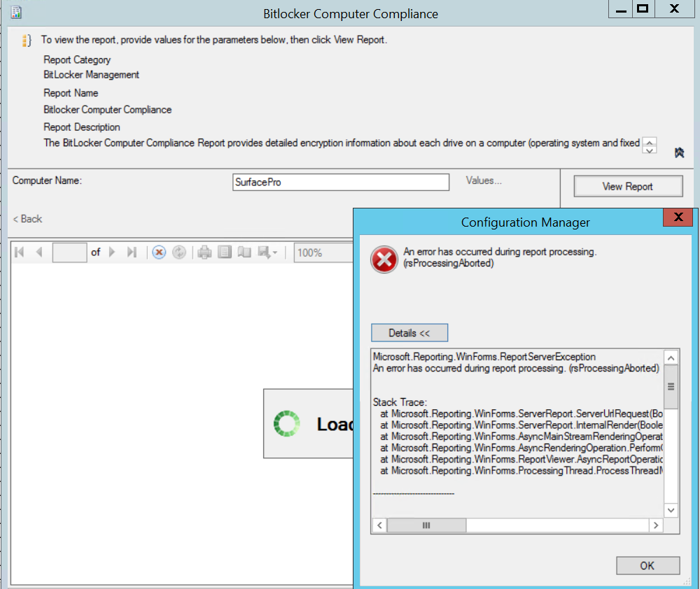Click OK in the Configuration Manager dialog
The image size is (700, 589).
pyautogui.click(x=647, y=566)
